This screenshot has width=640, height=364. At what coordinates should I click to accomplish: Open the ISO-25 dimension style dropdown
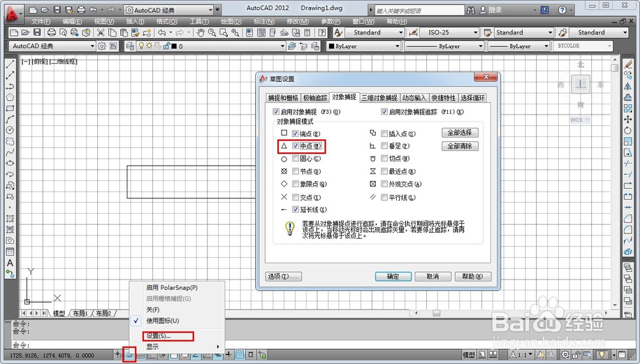449,33
